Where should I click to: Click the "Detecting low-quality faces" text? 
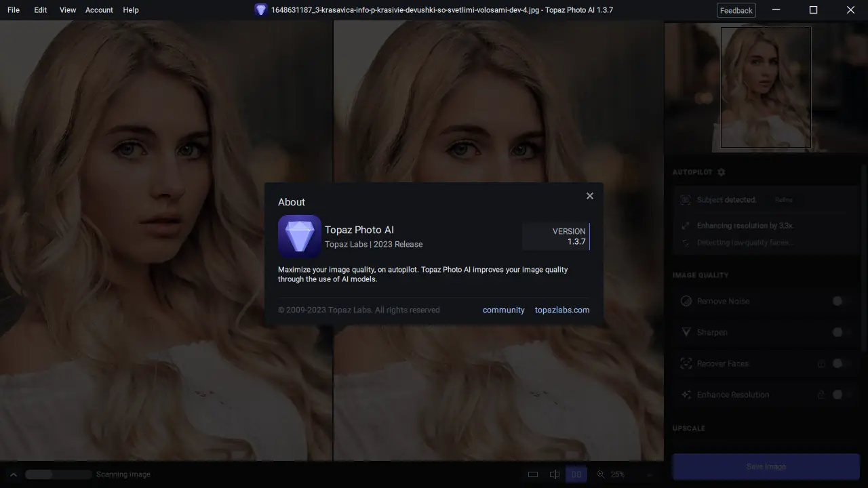click(745, 243)
